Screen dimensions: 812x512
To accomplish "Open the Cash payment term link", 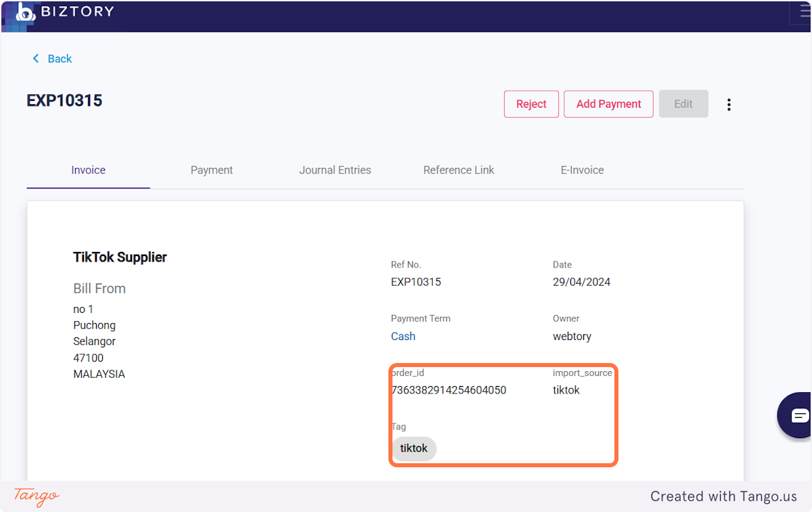I will click(x=403, y=336).
